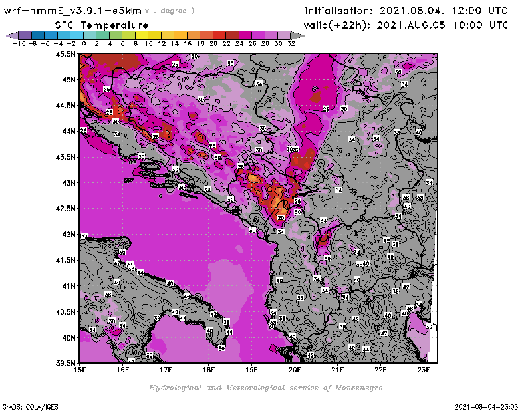Click the '15E' longitude label
The height and width of the screenshot is (411, 532).
(80, 370)
